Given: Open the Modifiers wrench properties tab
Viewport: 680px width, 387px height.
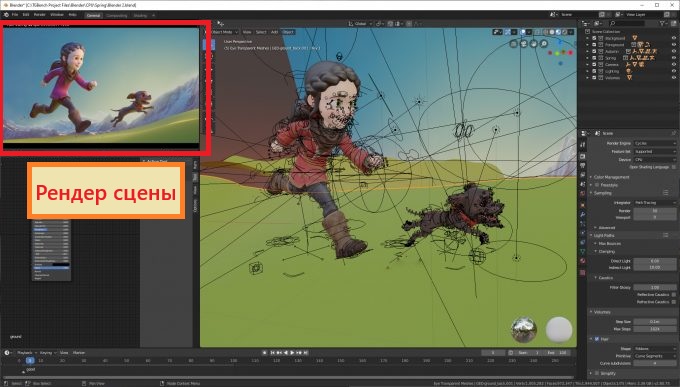Looking at the screenshot, I should pyautogui.click(x=582, y=214).
